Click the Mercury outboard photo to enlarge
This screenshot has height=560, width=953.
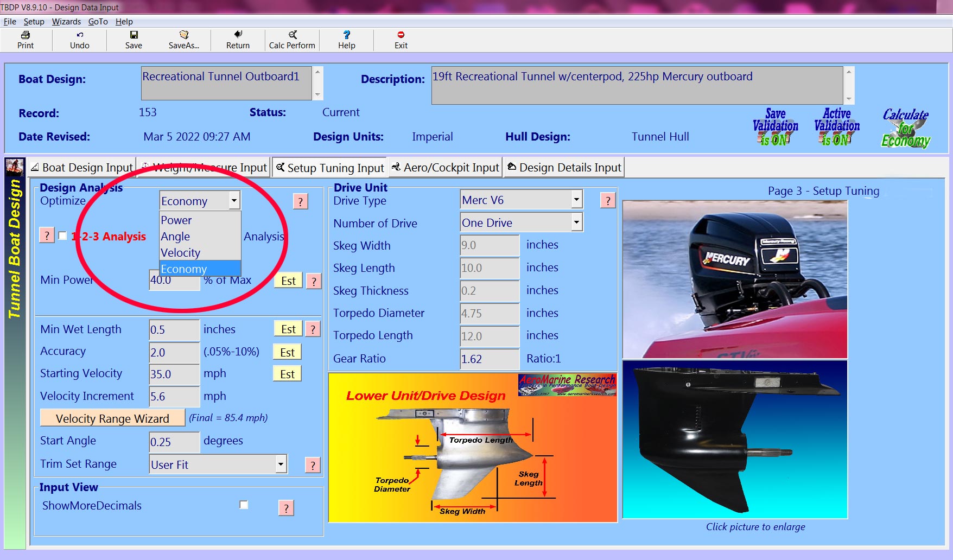pos(735,279)
